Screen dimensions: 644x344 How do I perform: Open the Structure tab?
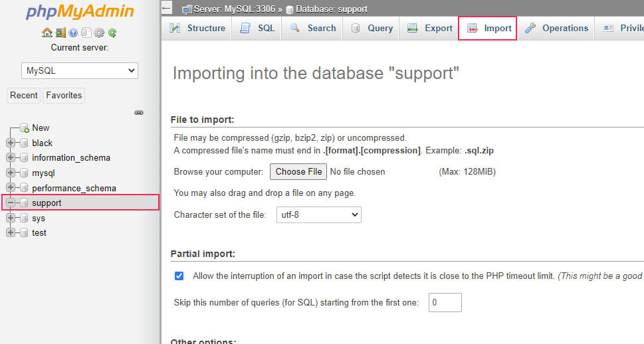(x=197, y=29)
